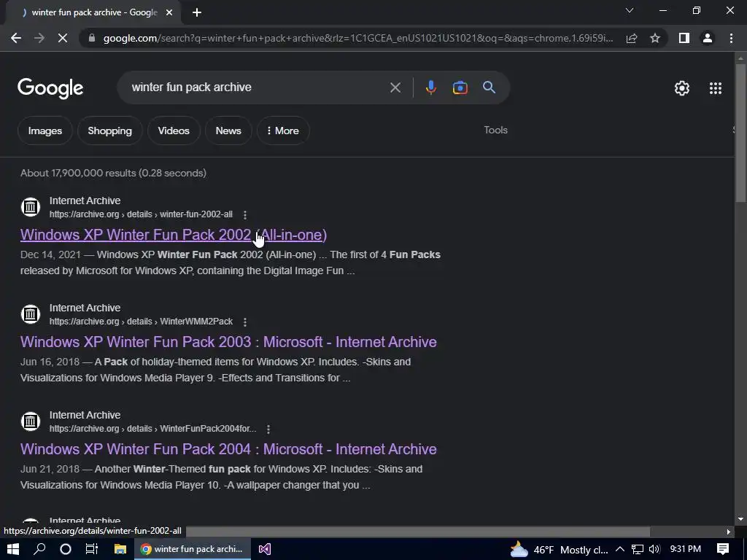Click the horizontal scrollbar thumb

[418, 532]
